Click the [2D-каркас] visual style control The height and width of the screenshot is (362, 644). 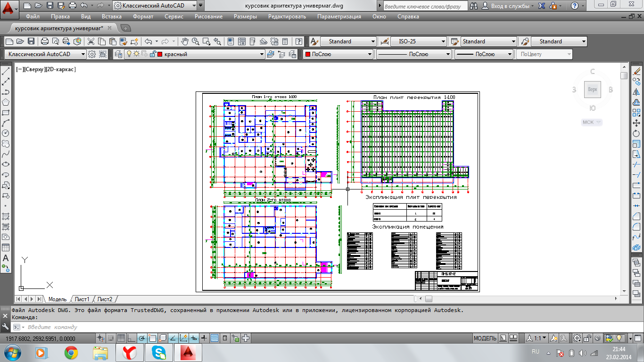point(61,69)
